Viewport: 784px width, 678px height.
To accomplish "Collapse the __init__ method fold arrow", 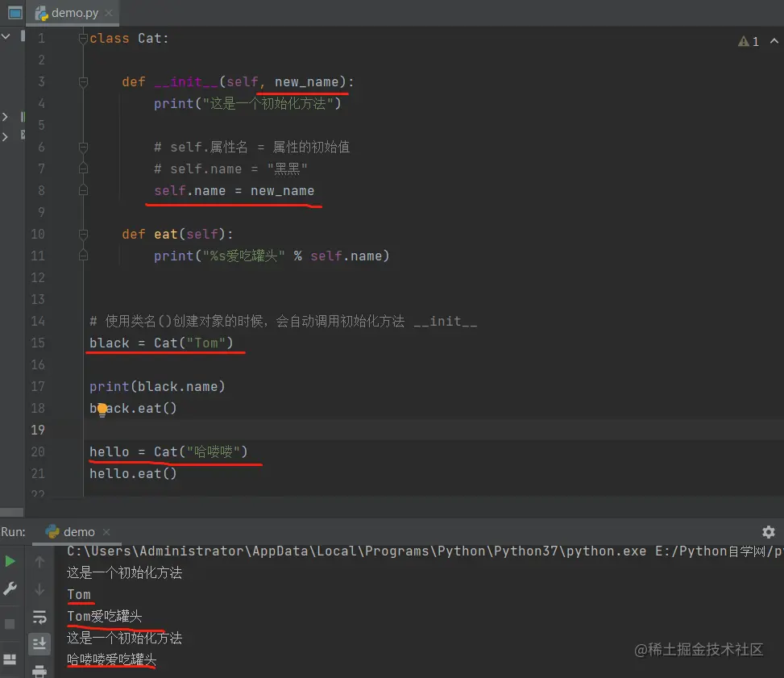I will coord(83,81).
